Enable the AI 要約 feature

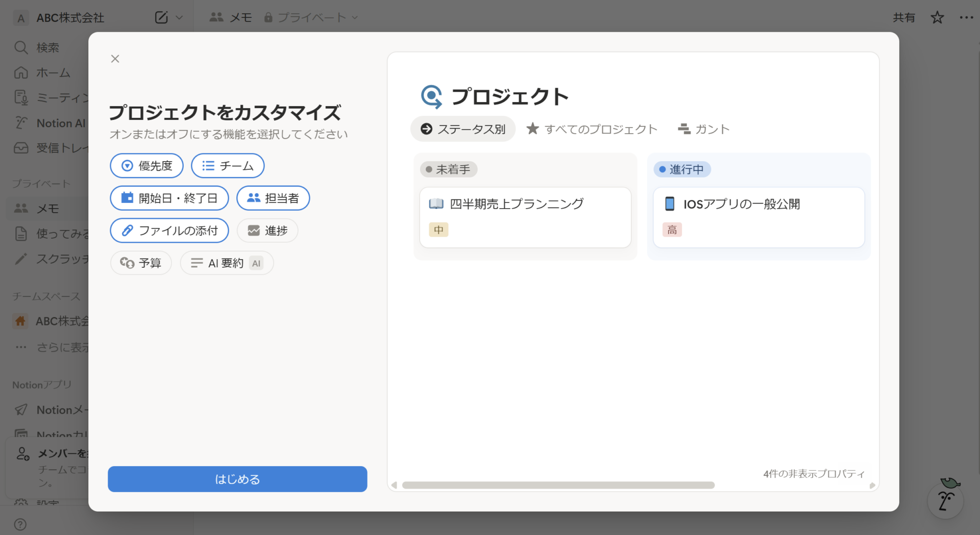pos(227,263)
